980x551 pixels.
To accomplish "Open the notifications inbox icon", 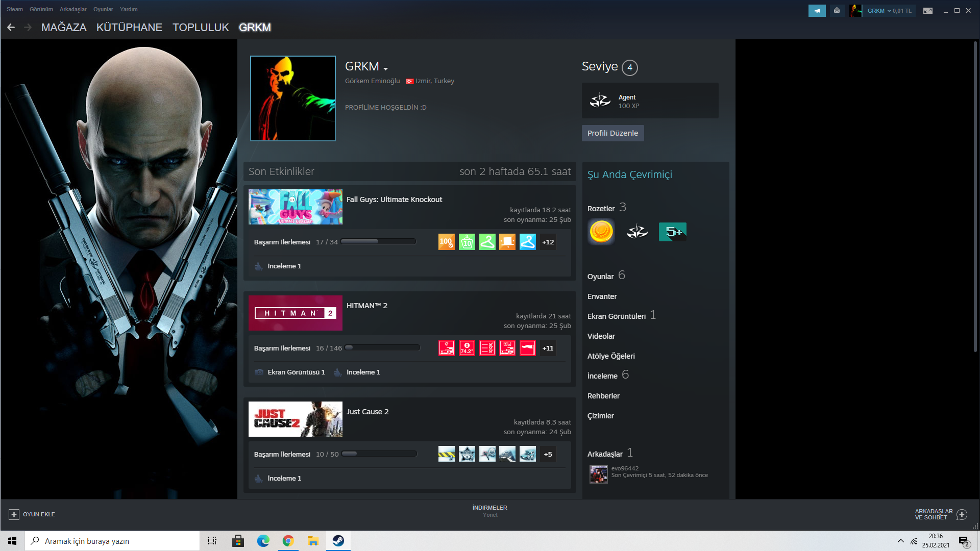I will pyautogui.click(x=837, y=11).
